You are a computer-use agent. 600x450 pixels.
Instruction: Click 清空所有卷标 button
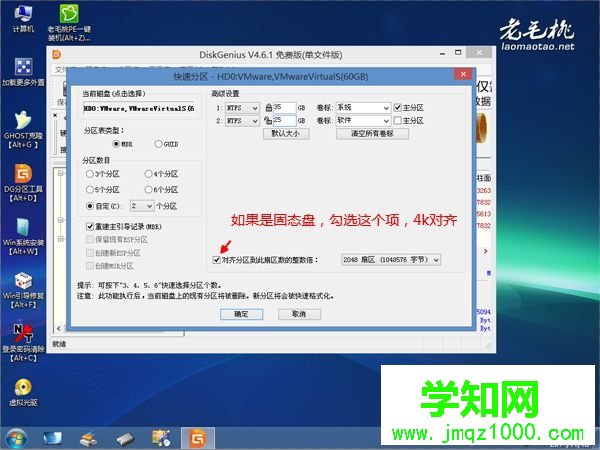(372, 134)
